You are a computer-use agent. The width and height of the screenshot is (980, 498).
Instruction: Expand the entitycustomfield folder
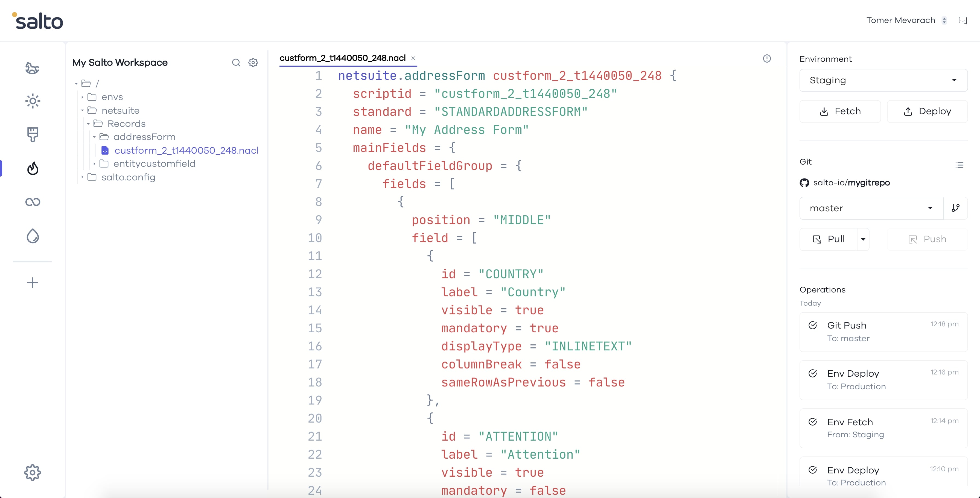(x=94, y=164)
